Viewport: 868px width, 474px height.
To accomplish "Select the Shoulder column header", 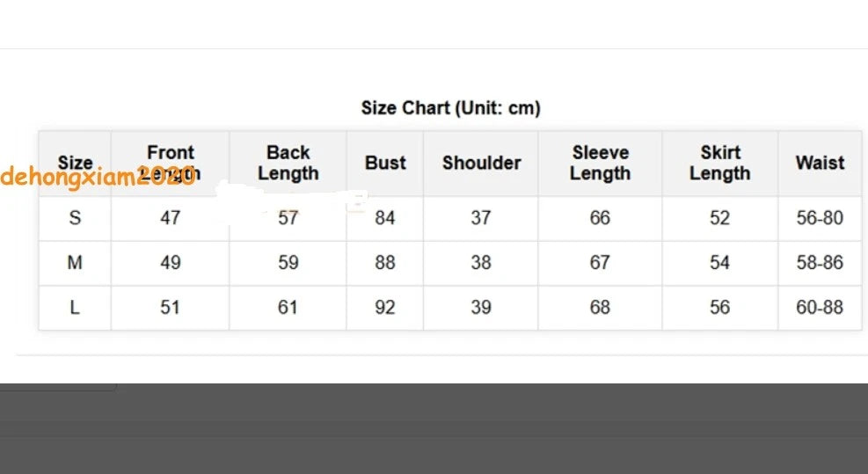I will pos(481,163).
